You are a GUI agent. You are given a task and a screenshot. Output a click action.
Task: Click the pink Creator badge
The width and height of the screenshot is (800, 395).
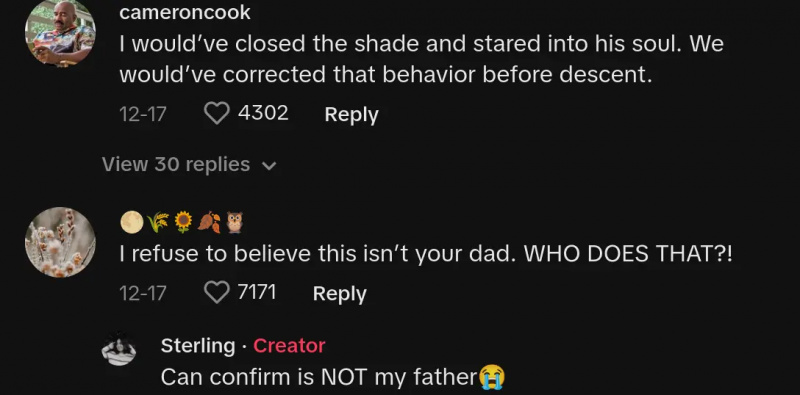[x=289, y=346]
